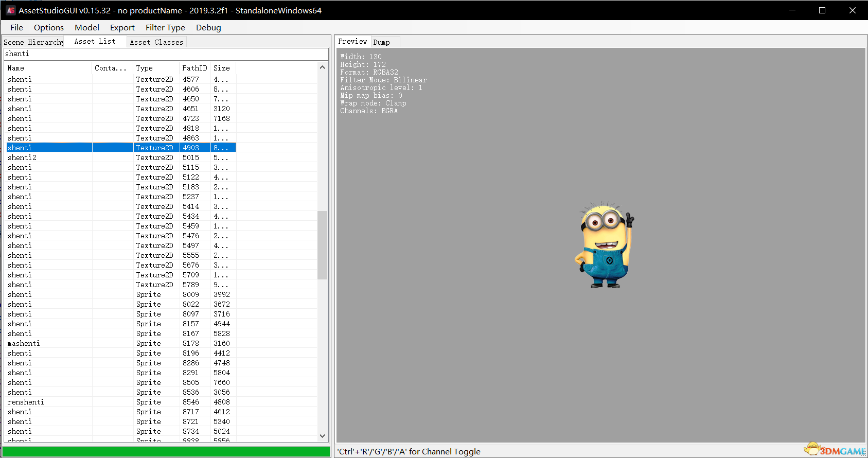Select the Sprite row with PathID 8505
This screenshot has height=458, width=868.
point(121,382)
